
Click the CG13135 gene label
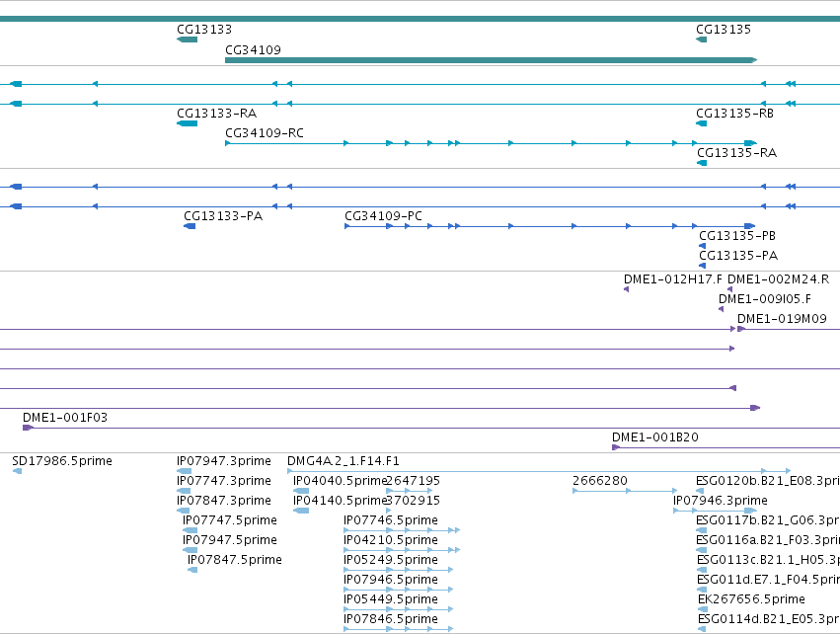pos(724,30)
